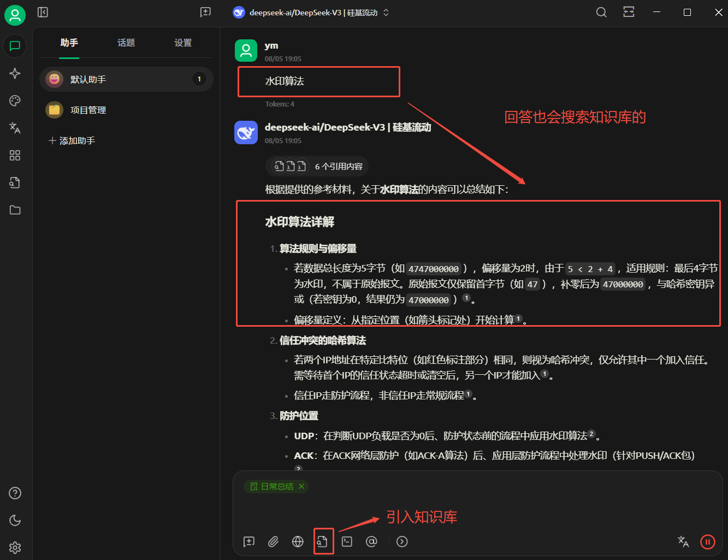The width and height of the screenshot is (728, 560).
Task: Open the MCP tools icon in input toolbar
Action: 347,541
